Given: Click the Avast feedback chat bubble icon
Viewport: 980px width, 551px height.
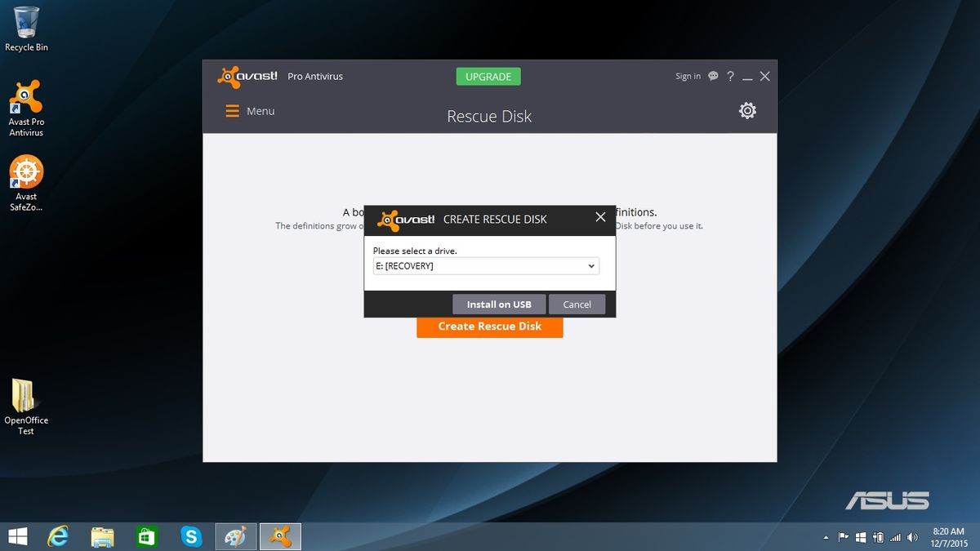Looking at the screenshot, I should [x=713, y=76].
